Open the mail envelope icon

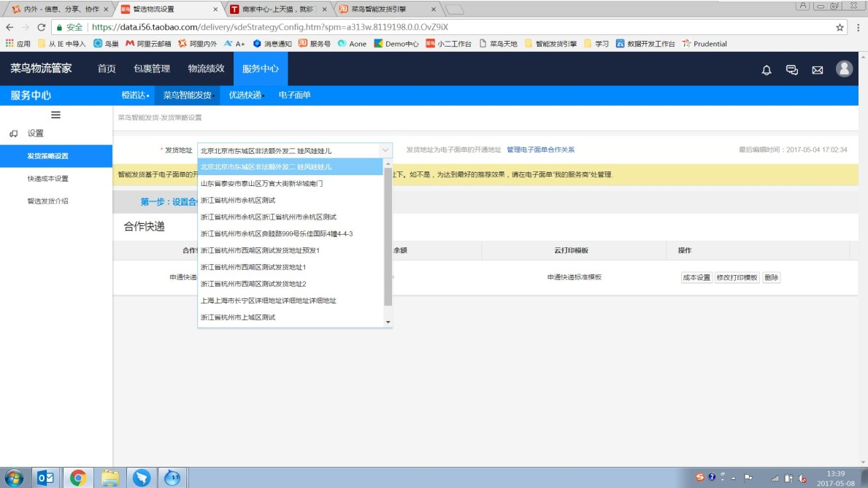click(x=817, y=70)
